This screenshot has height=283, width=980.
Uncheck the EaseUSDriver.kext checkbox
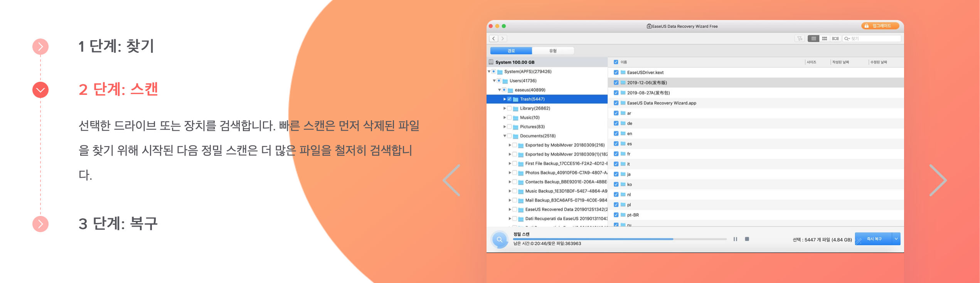[x=616, y=72]
